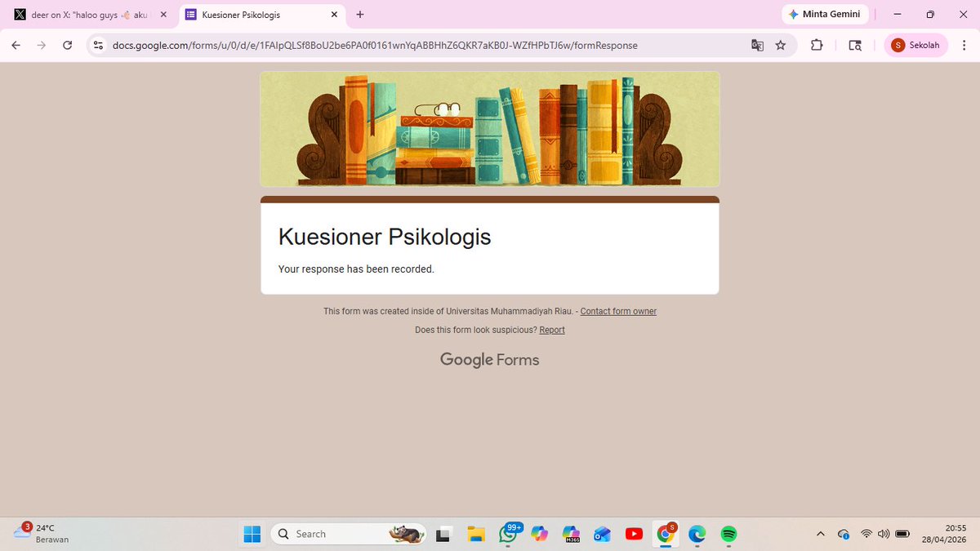Screen dimensions: 980x551
Task: Click the taskbar Search box
Action: point(349,534)
